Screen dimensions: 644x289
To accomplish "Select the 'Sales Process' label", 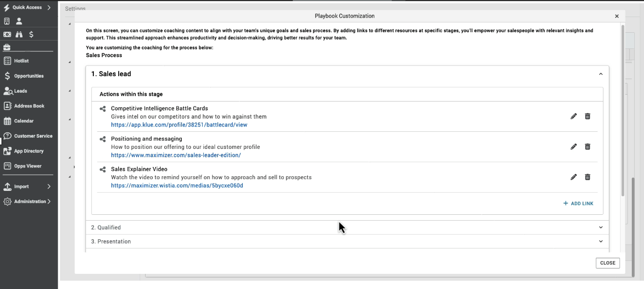I will pos(104,55).
